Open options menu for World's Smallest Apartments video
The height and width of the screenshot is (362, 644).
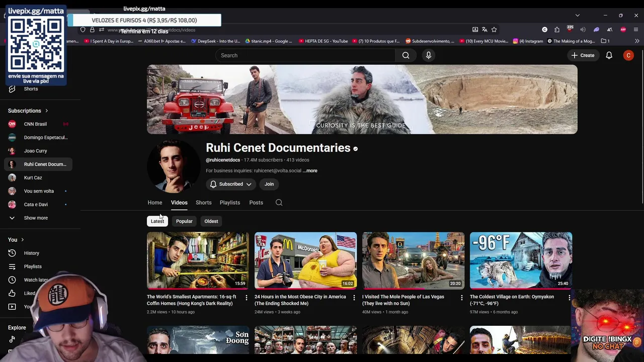(x=246, y=298)
